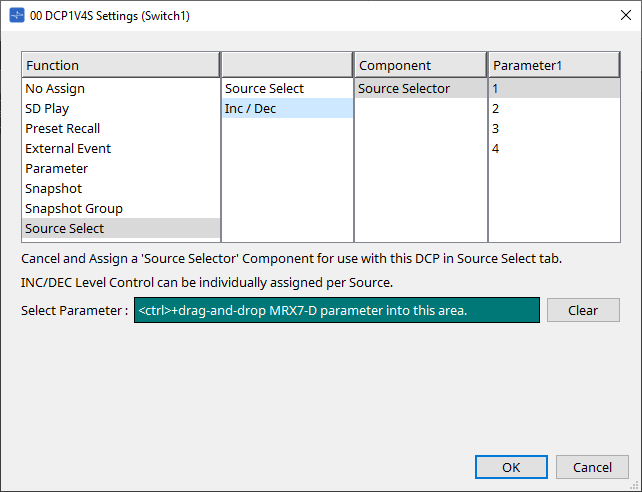The image size is (642, 492).
Task: Pick Parameter1 value 3
Action: coord(554,129)
